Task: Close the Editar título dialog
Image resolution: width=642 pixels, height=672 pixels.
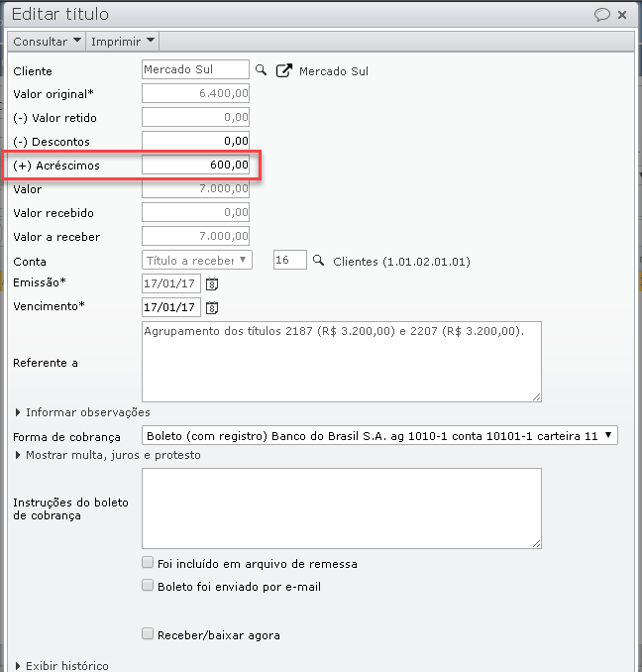Action: coord(622,15)
